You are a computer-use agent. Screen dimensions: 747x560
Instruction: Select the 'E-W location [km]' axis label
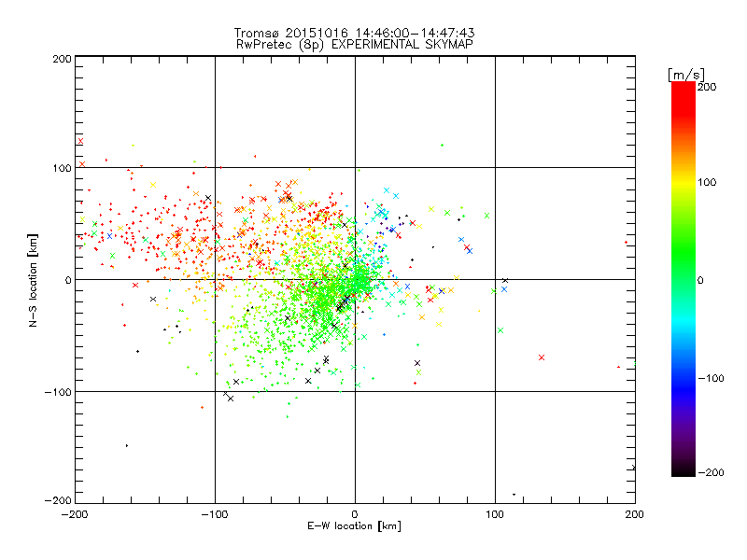354,525
